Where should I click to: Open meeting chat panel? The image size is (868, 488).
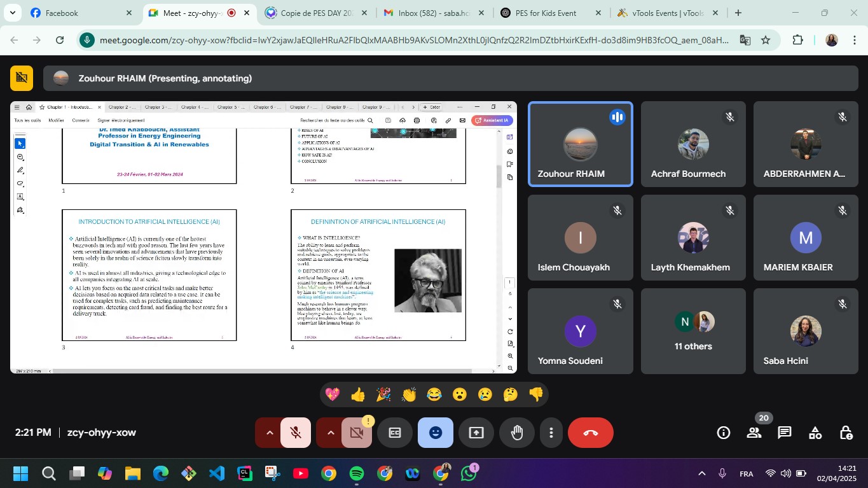[x=784, y=433]
